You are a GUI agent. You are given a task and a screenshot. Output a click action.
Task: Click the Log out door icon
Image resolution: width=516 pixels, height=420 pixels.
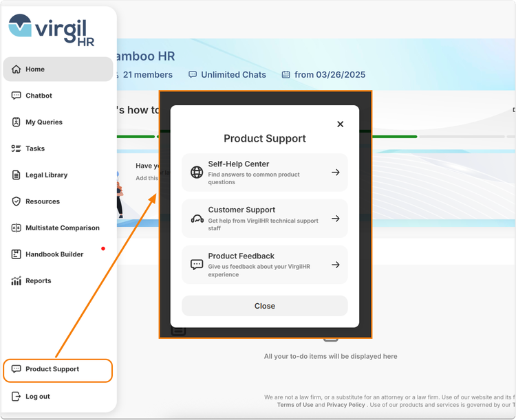click(16, 397)
